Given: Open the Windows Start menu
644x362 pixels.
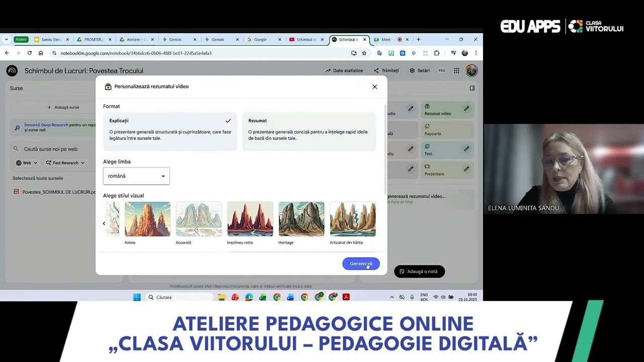Looking at the screenshot, I should 137,297.
